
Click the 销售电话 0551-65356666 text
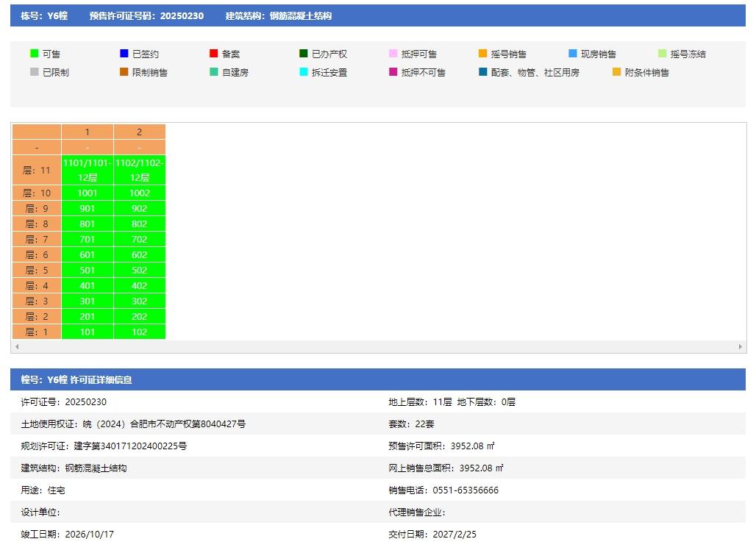(443, 490)
